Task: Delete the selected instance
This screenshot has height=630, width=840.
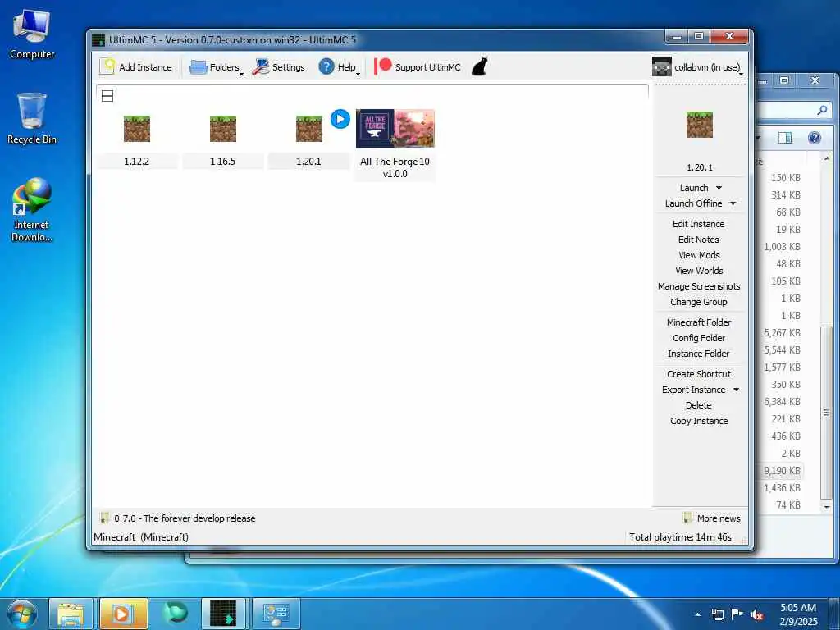Action: tap(699, 405)
